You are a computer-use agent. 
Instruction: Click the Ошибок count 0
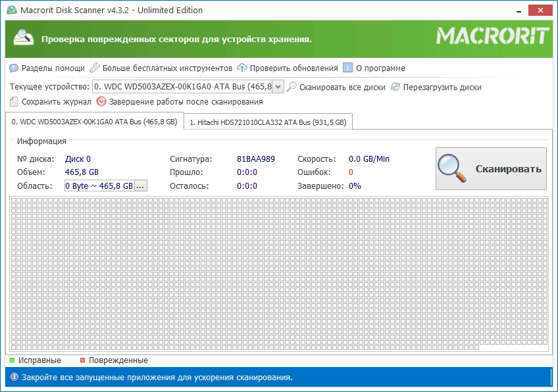[351, 172]
